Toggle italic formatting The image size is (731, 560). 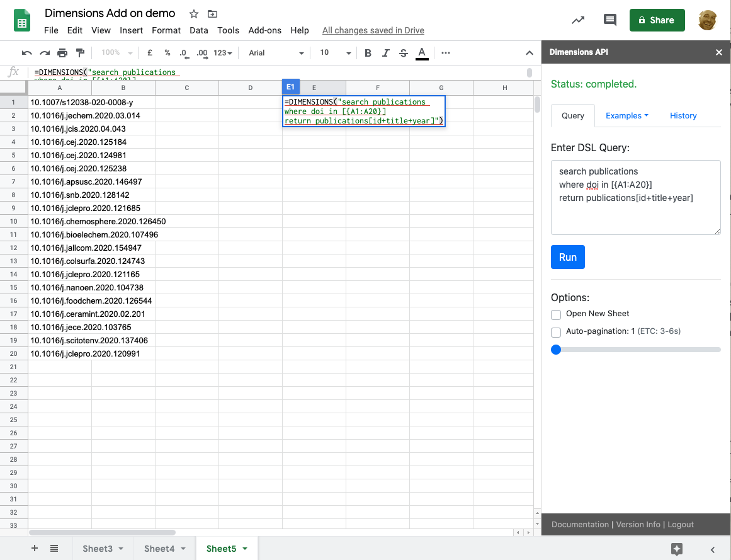[385, 53]
